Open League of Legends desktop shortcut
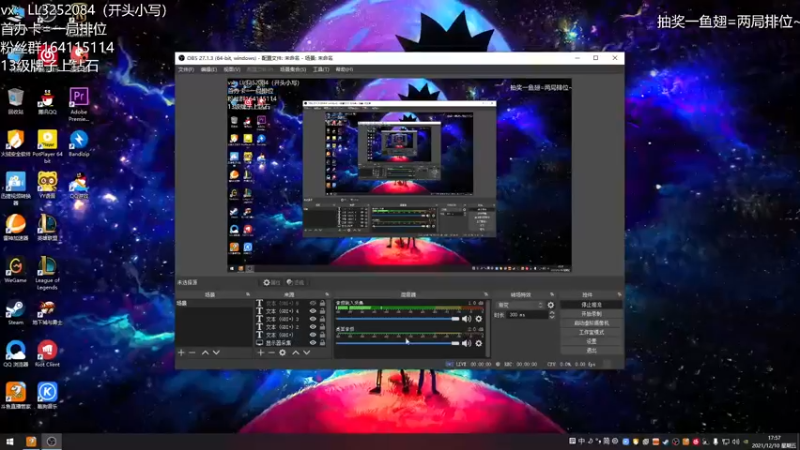Screen dimensions: 800x450 [x=47, y=273]
